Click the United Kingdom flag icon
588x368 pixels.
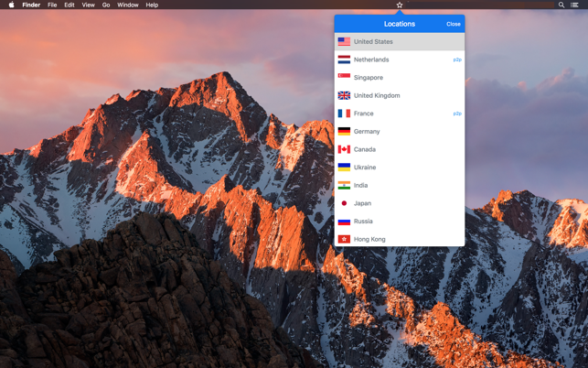click(344, 95)
